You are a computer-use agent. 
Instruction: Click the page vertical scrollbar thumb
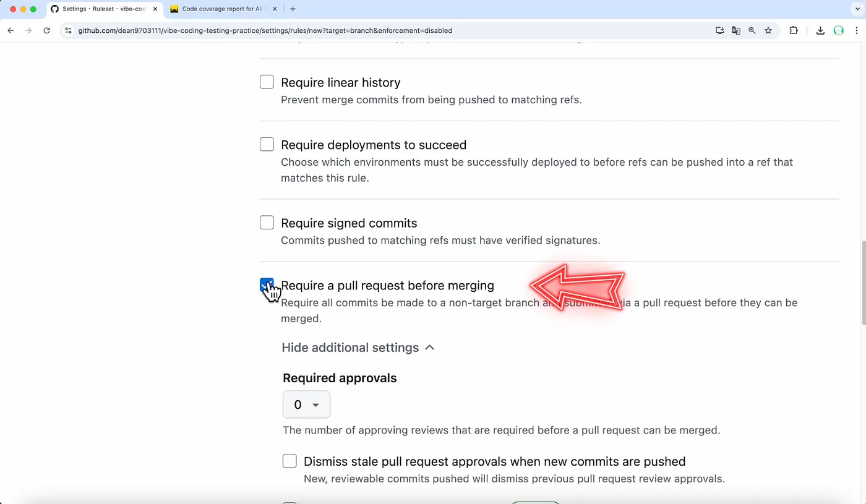coord(864,283)
